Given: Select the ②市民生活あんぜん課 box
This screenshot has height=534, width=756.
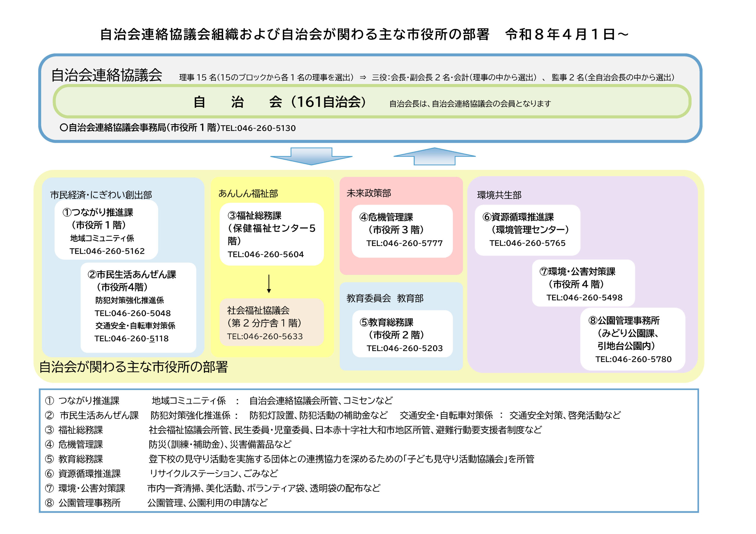Looking at the screenshot, I should pos(138,307).
